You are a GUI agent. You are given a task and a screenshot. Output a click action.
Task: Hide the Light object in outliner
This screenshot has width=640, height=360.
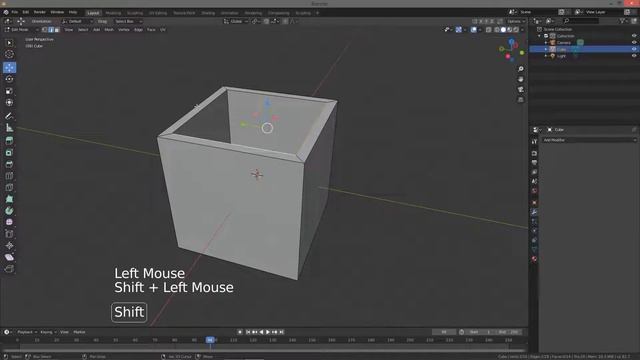pyautogui.click(x=634, y=56)
